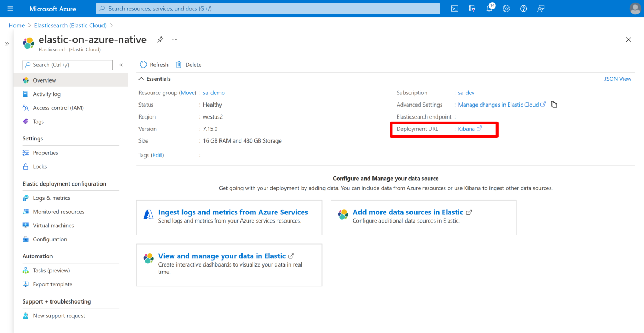Click the Help question mark icon
Image resolution: width=644 pixels, height=333 pixels.
[524, 9]
